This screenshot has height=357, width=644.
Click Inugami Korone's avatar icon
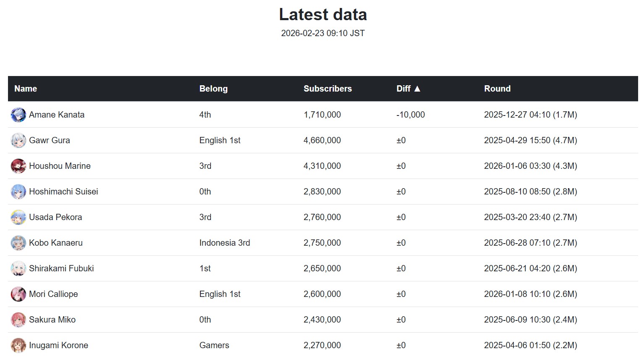[18, 345]
